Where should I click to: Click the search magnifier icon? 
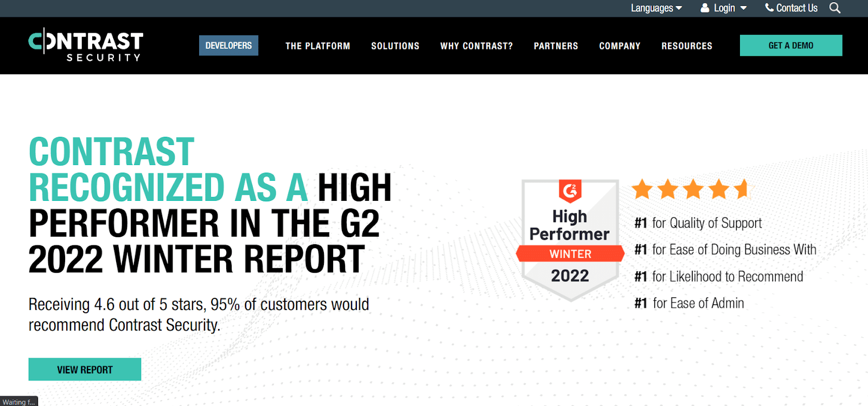coord(835,8)
